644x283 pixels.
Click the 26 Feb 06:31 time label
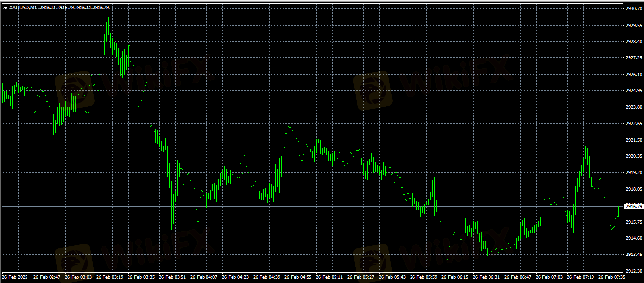click(x=487, y=278)
